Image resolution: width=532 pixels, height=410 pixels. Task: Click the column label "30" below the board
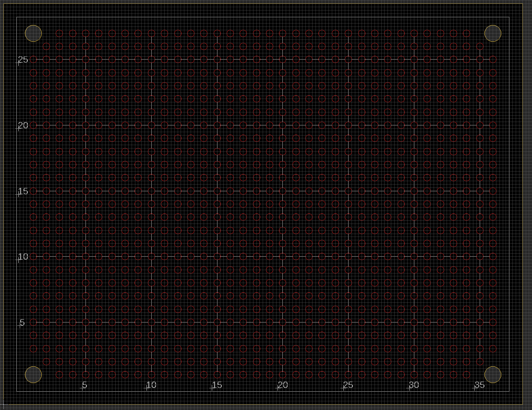[414, 385]
